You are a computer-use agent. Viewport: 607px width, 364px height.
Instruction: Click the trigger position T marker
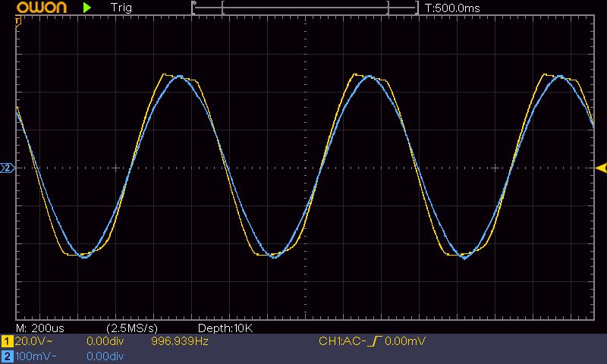tap(17, 22)
